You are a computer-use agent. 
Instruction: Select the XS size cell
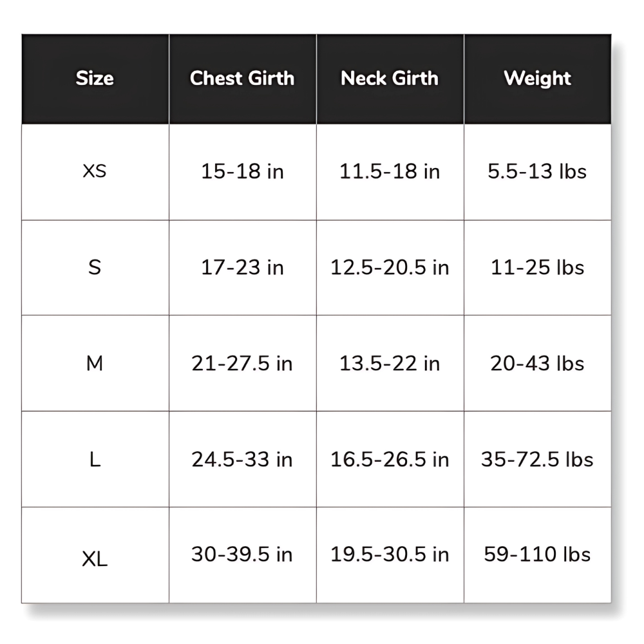(95, 172)
